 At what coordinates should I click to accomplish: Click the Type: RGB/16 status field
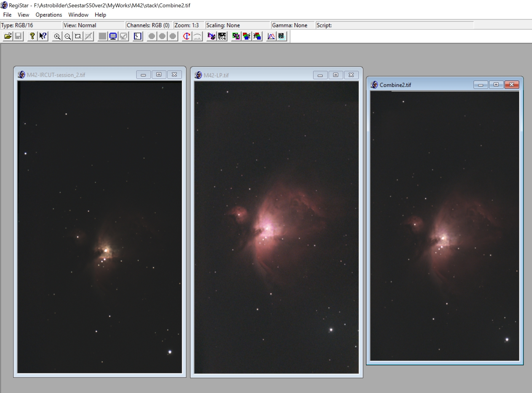[x=31, y=25]
